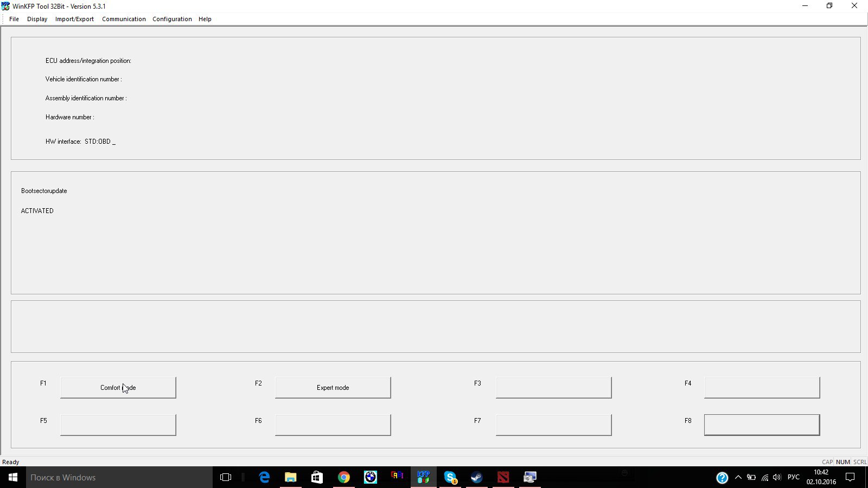The image size is (868, 488).
Task: Select the WinKFP taskbar icon
Action: (424, 477)
